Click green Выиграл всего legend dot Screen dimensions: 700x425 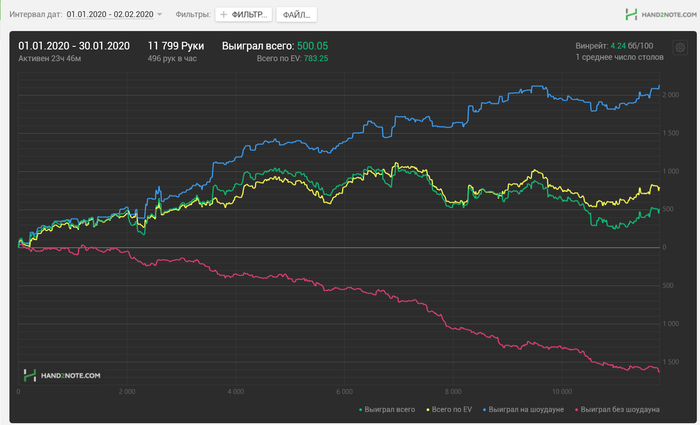[x=360, y=410]
